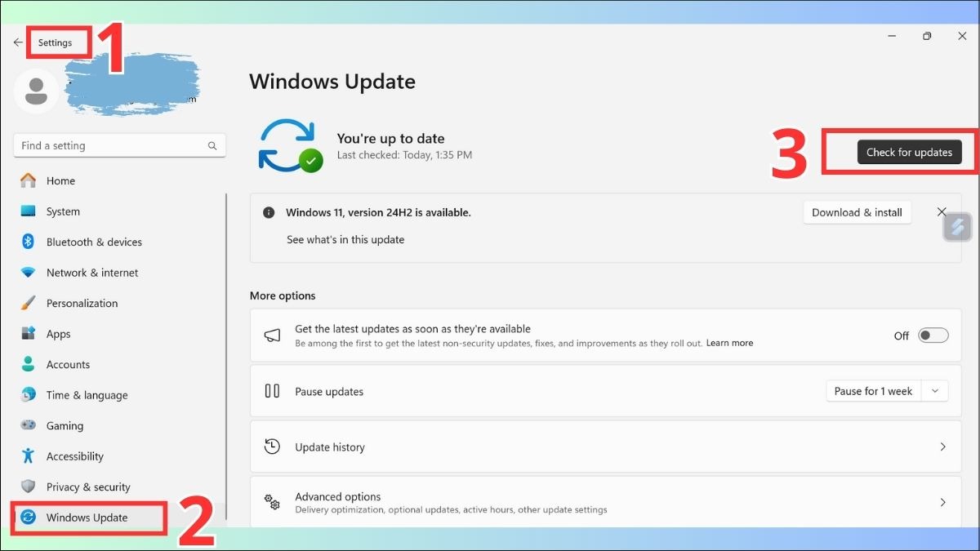Click Download & install button
Viewport: 980px width, 551px height.
coord(857,212)
